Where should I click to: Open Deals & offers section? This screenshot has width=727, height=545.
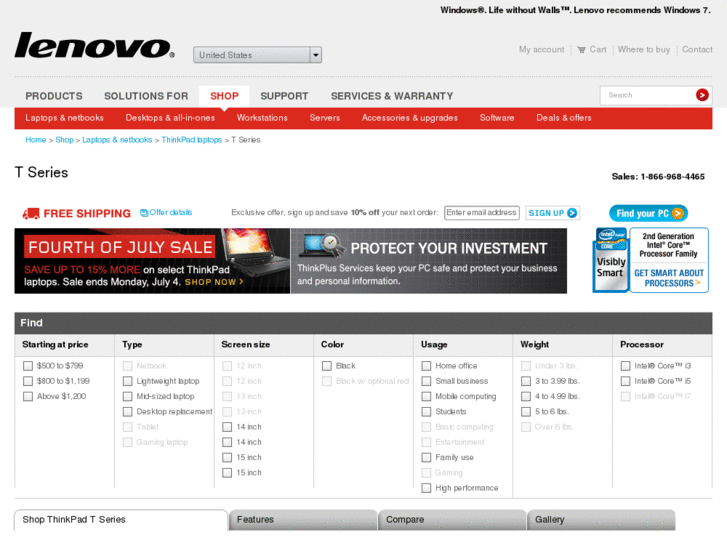pyautogui.click(x=564, y=118)
